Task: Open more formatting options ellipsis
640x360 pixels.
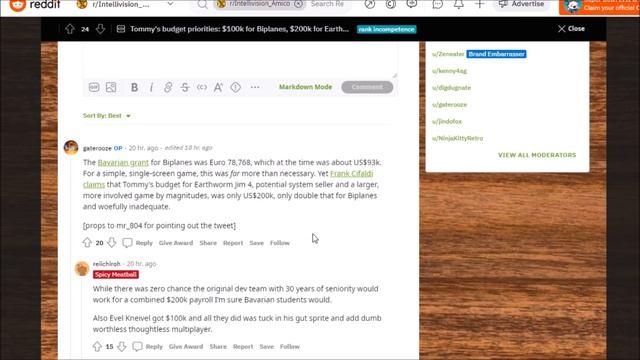Action: pos(255,87)
